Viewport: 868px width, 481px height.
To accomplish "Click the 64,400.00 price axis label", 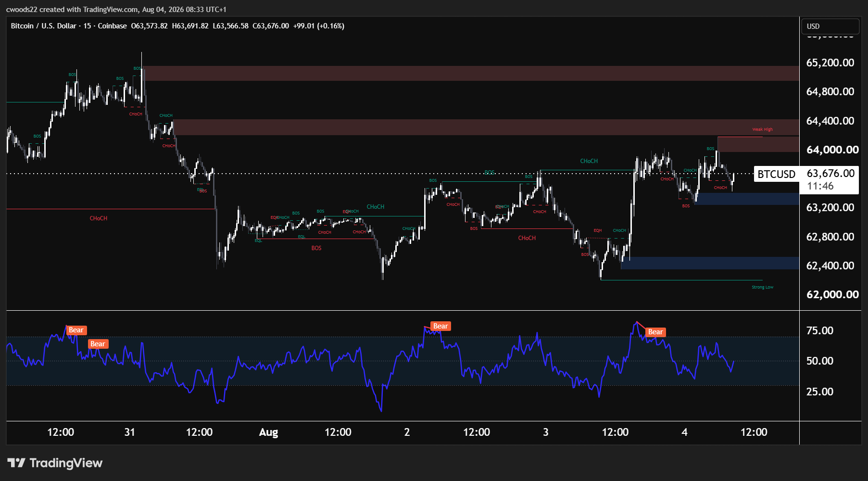I will [x=830, y=121].
